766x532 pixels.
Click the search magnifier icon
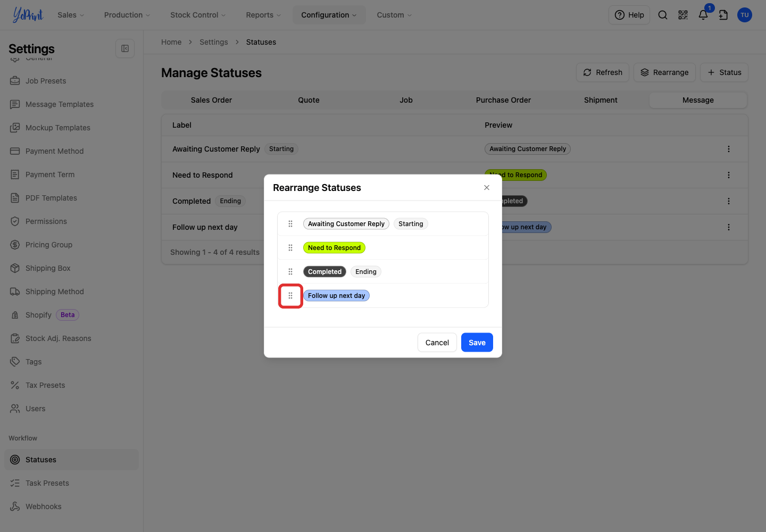coord(663,15)
